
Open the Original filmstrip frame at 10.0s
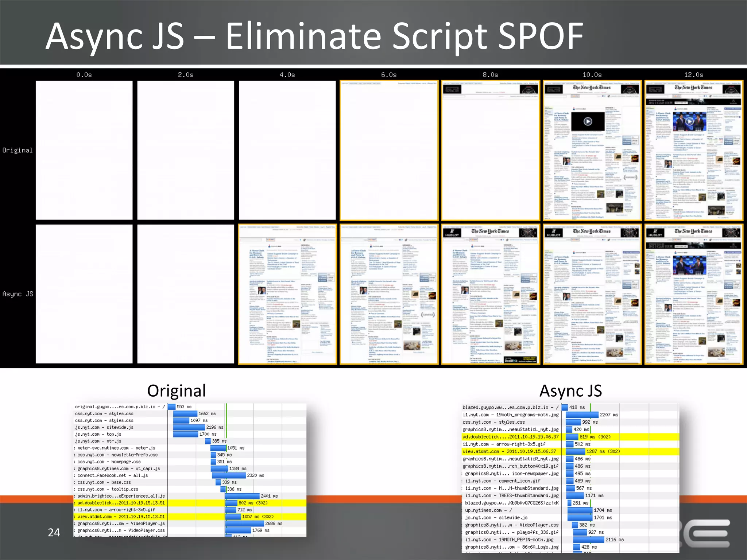[x=592, y=151]
